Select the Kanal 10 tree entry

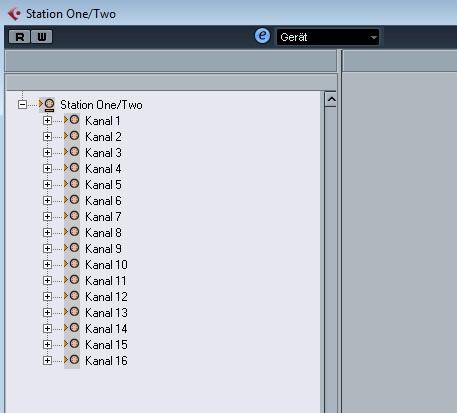106,265
